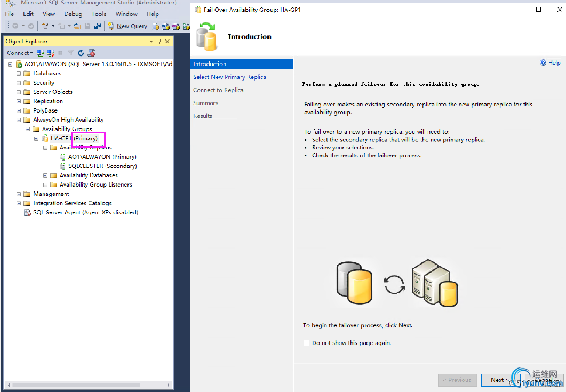Go to the Summary wizard page
The image size is (566, 392).
(206, 103)
